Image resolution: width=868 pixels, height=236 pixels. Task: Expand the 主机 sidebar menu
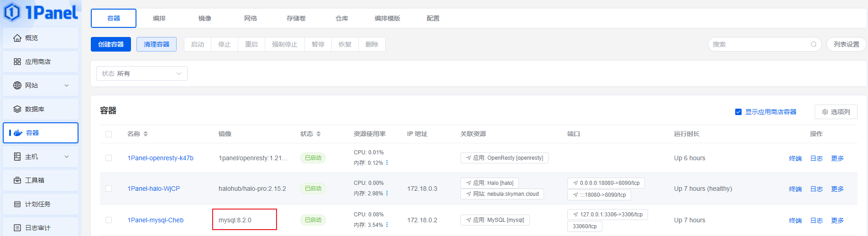click(x=67, y=157)
